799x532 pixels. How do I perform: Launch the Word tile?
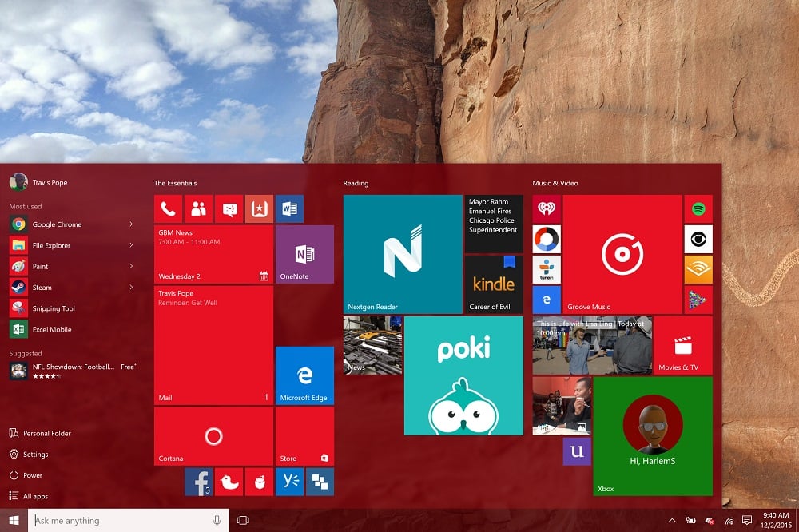click(x=289, y=208)
